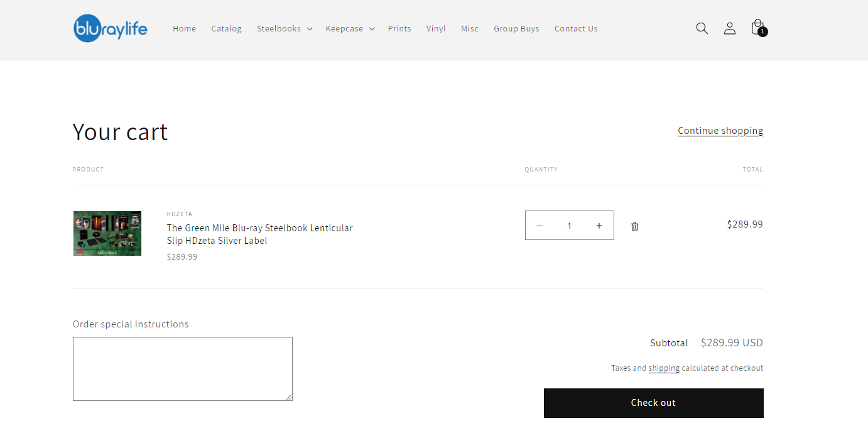This screenshot has height=433, width=868.
Task: Open the account login icon
Action: [x=729, y=28]
